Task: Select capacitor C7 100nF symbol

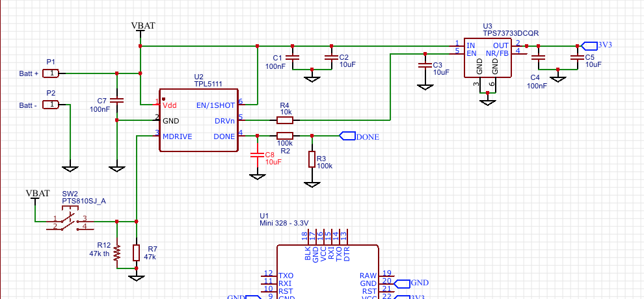Action: click(x=116, y=99)
